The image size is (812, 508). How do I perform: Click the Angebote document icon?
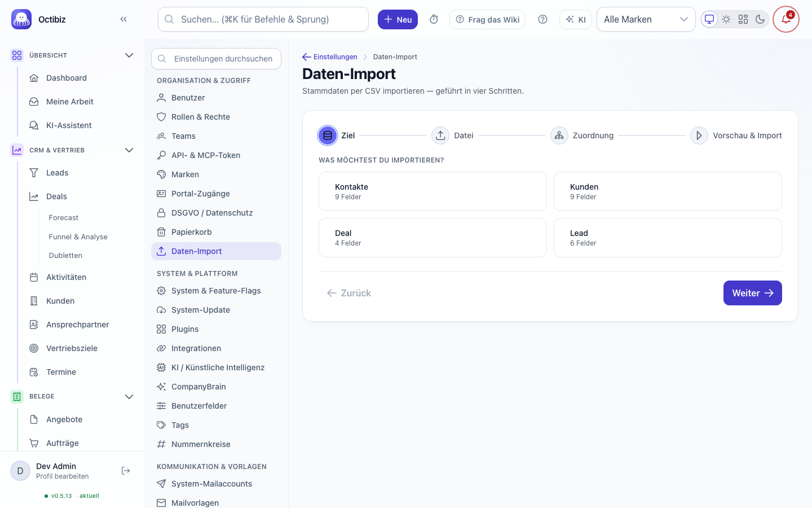click(34, 419)
